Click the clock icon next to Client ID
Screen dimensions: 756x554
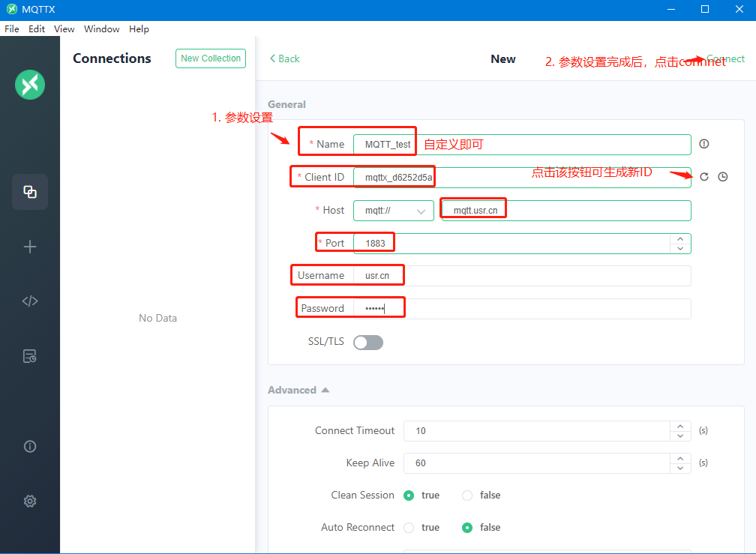coord(722,177)
